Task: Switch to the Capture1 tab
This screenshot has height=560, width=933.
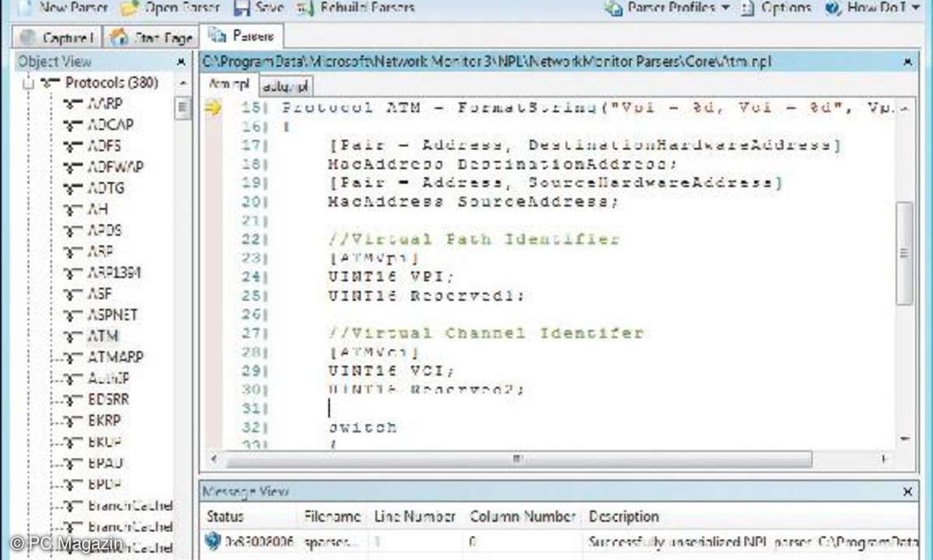Action: point(57,37)
